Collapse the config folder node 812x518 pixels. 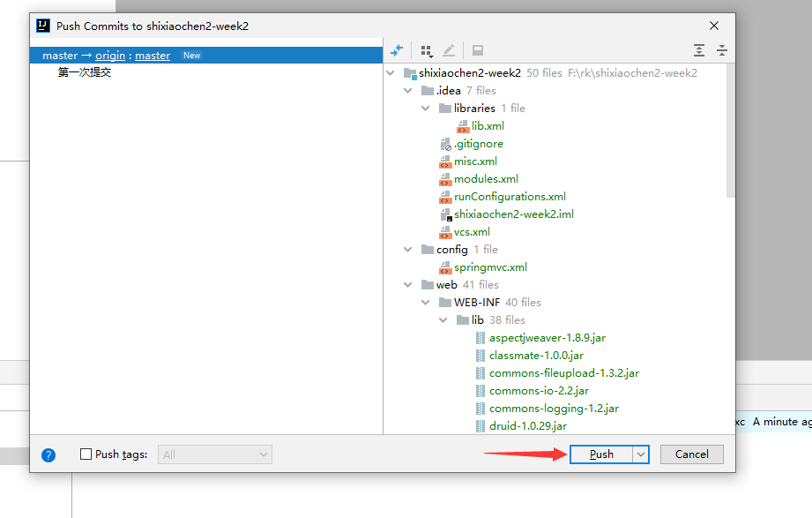pos(407,250)
